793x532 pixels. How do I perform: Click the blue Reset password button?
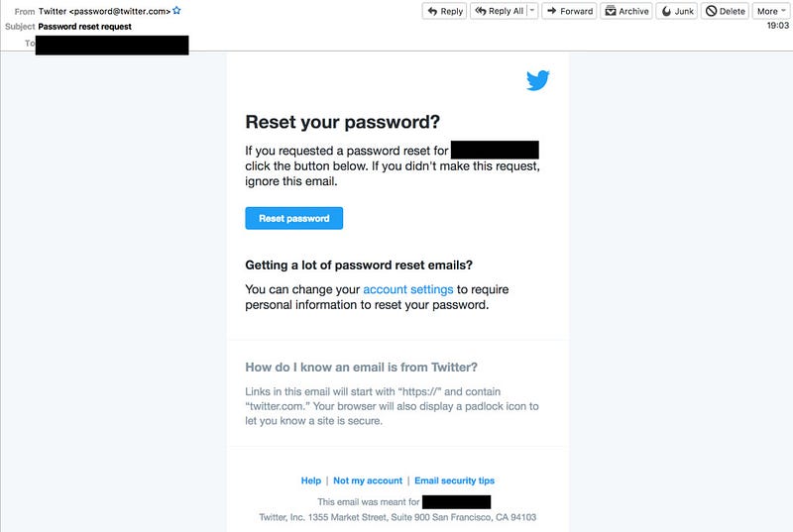coord(293,218)
